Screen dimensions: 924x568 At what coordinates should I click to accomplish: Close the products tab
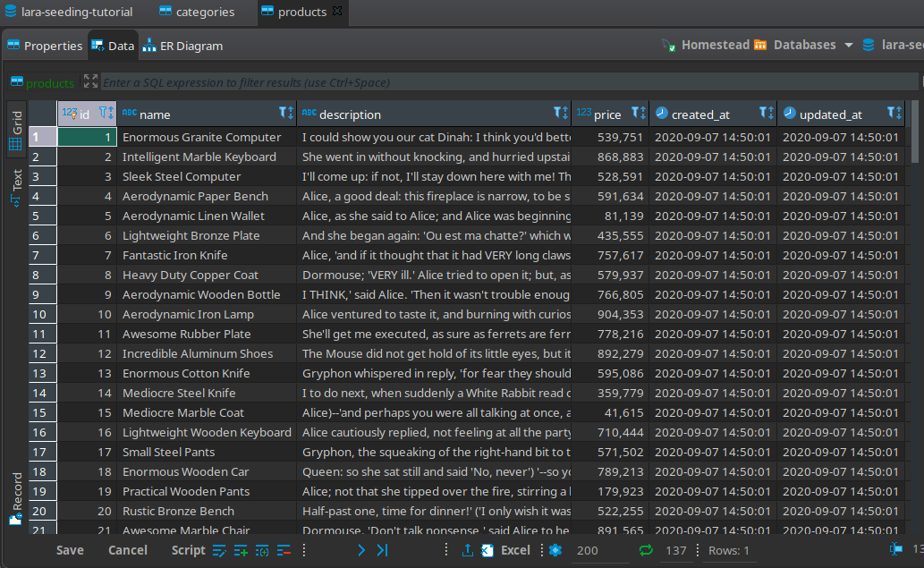click(x=337, y=12)
